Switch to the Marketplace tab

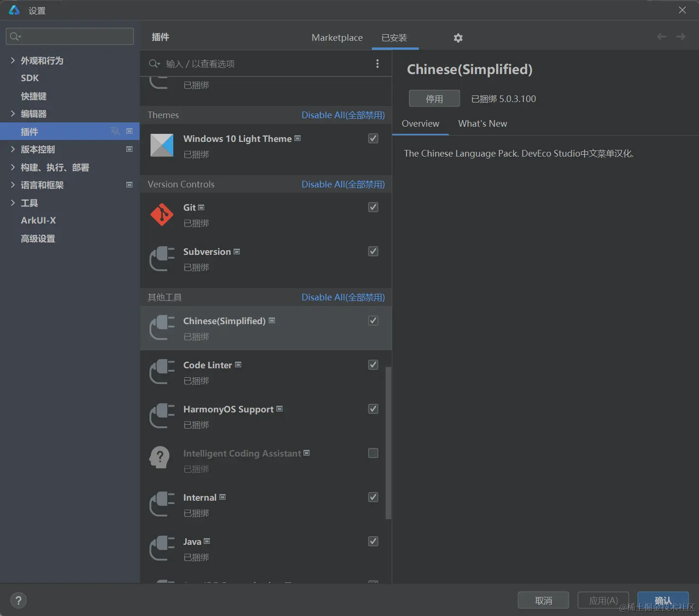pyautogui.click(x=337, y=37)
